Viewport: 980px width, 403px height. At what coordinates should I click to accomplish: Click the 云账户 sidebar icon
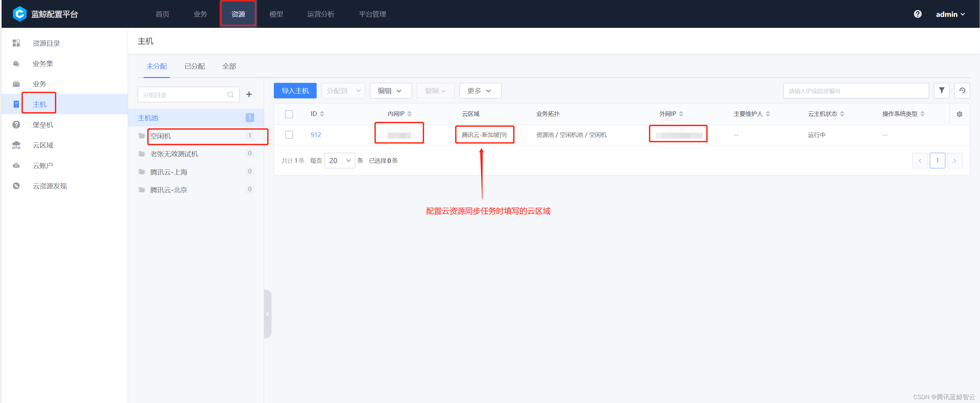coord(16,166)
